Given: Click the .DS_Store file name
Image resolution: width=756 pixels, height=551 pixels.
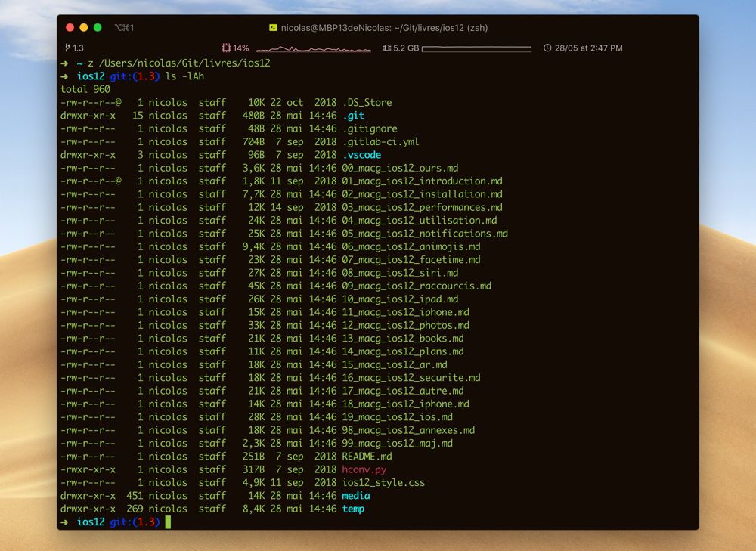Looking at the screenshot, I should (x=367, y=102).
